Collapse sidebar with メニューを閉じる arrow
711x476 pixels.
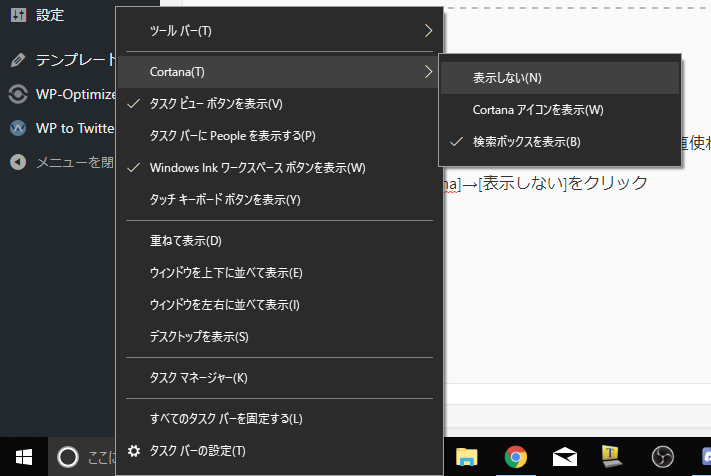(x=17, y=162)
